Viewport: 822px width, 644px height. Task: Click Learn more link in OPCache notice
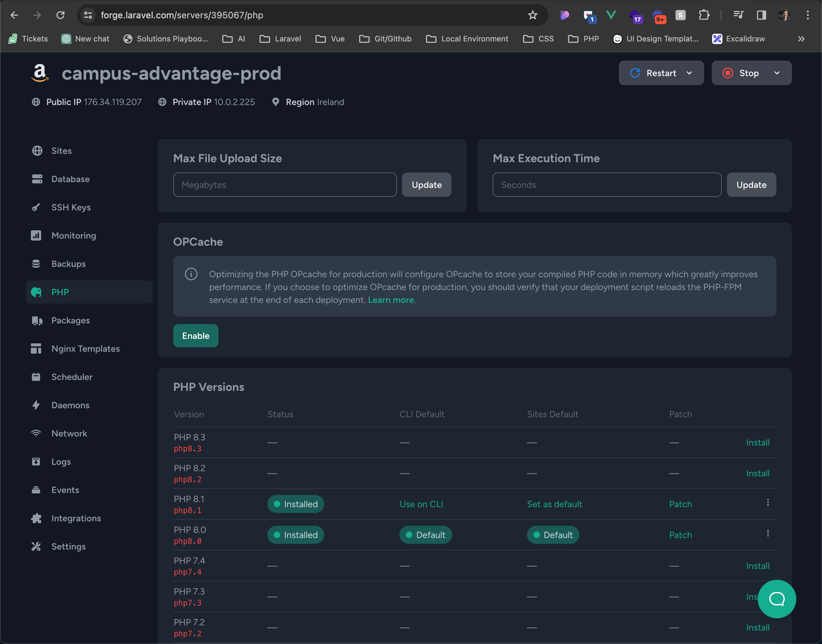(x=391, y=300)
